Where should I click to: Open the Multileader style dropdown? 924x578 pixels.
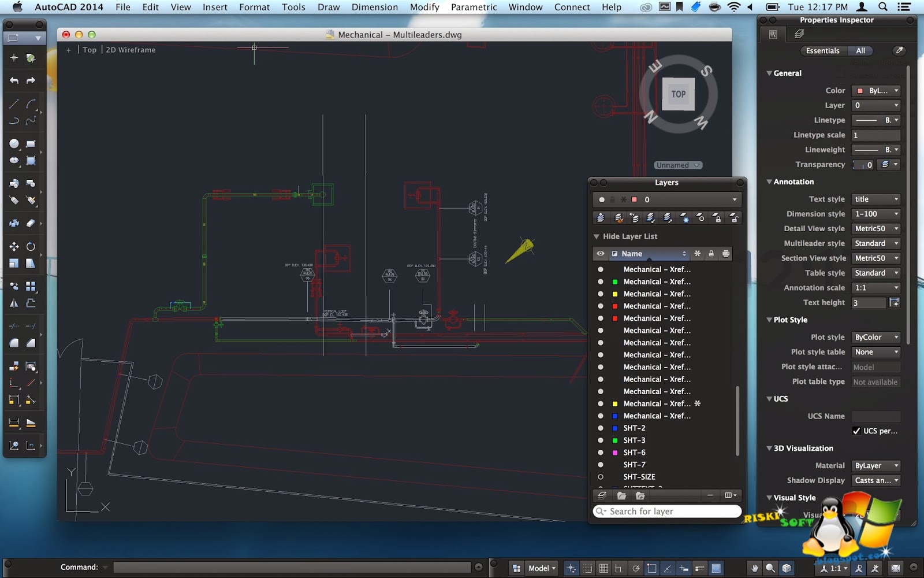point(876,243)
